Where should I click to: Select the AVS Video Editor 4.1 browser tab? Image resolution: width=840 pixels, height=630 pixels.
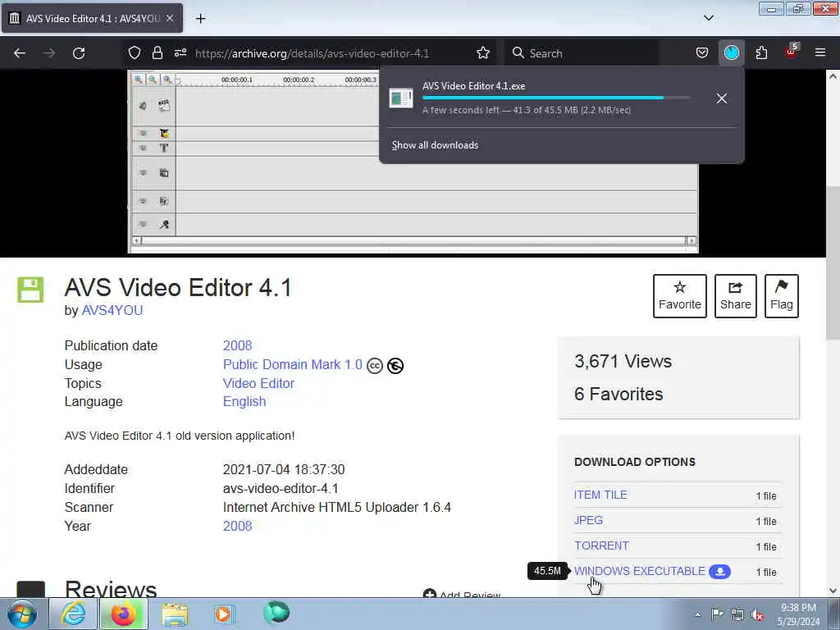[x=92, y=18]
